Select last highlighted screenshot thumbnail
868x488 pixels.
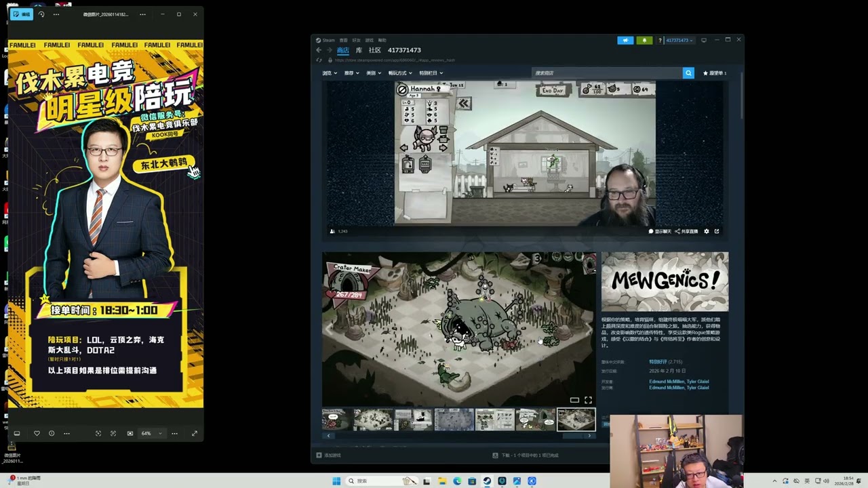click(x=576, y=420)
